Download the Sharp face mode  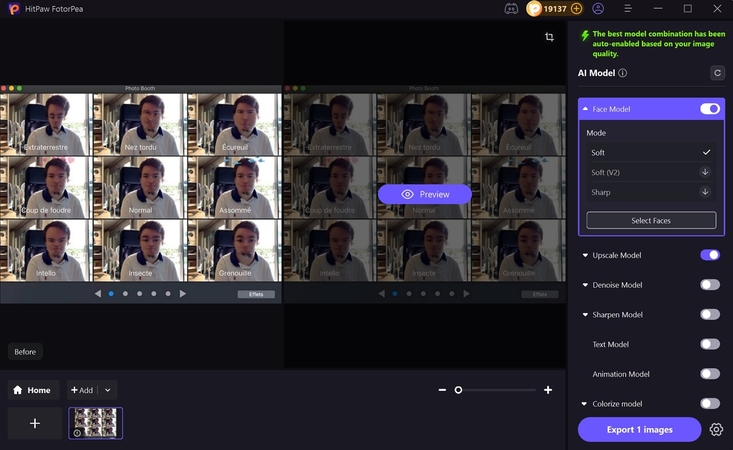tap(705, 192)
